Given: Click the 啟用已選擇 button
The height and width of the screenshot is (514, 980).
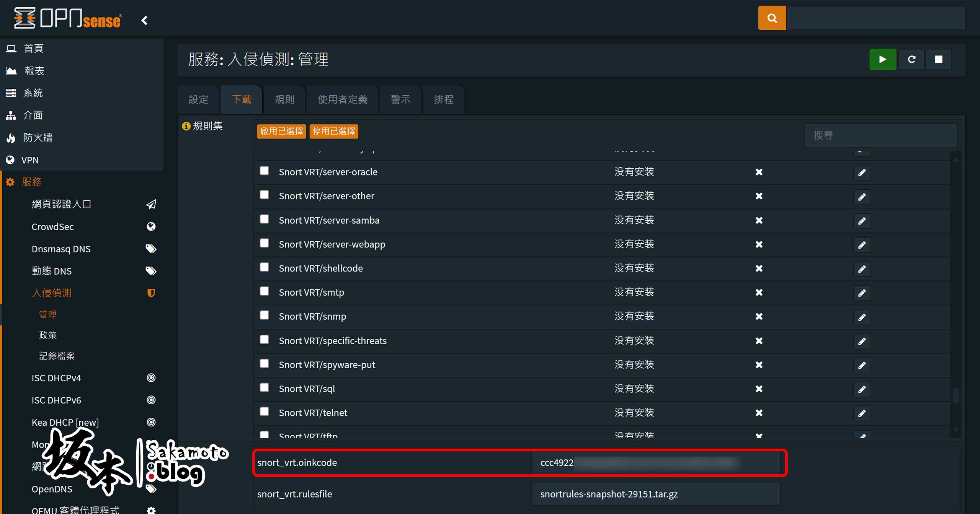Looking at the screenshot, I should [x=281, y=131].
